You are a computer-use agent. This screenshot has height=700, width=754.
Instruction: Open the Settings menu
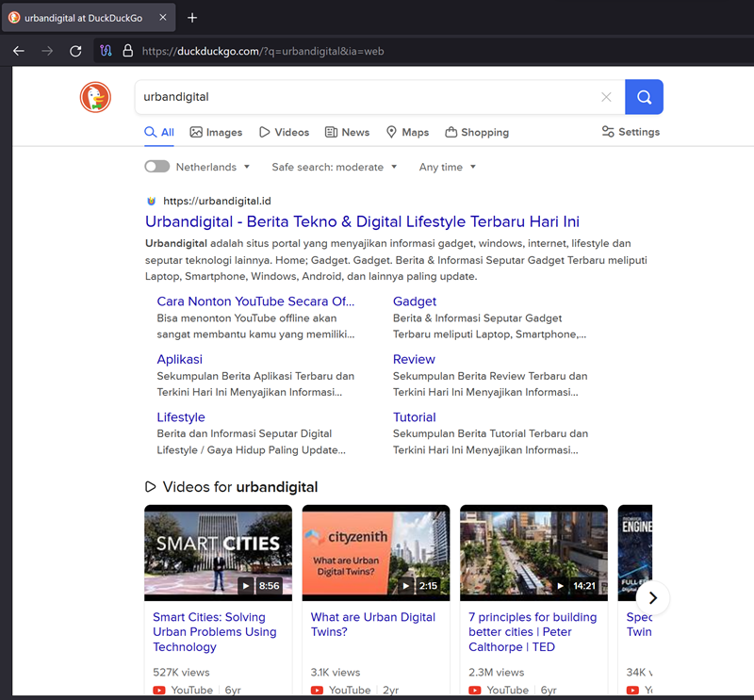pyautogui.click(x=631, y=132)
